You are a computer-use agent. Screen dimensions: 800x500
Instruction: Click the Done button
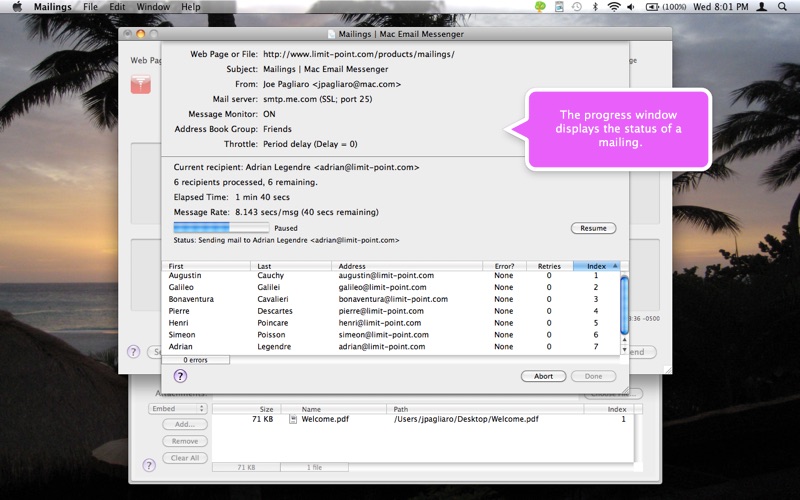[593, 376]
